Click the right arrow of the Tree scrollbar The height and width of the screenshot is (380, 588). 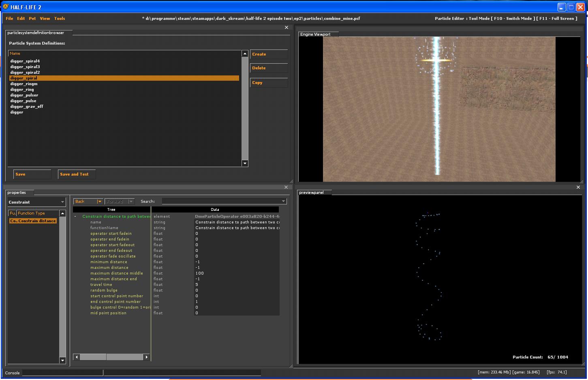click(146, 357)
